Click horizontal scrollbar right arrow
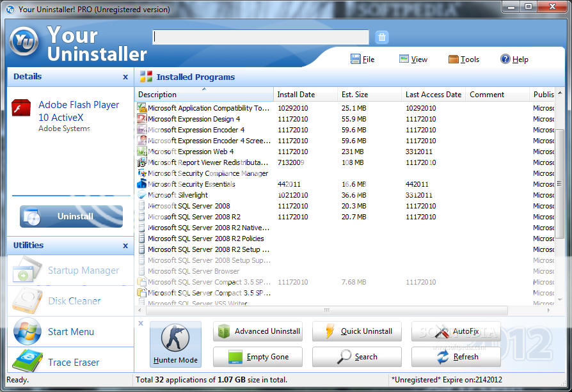This screenshot has height=392, width=572. point(549,310)
